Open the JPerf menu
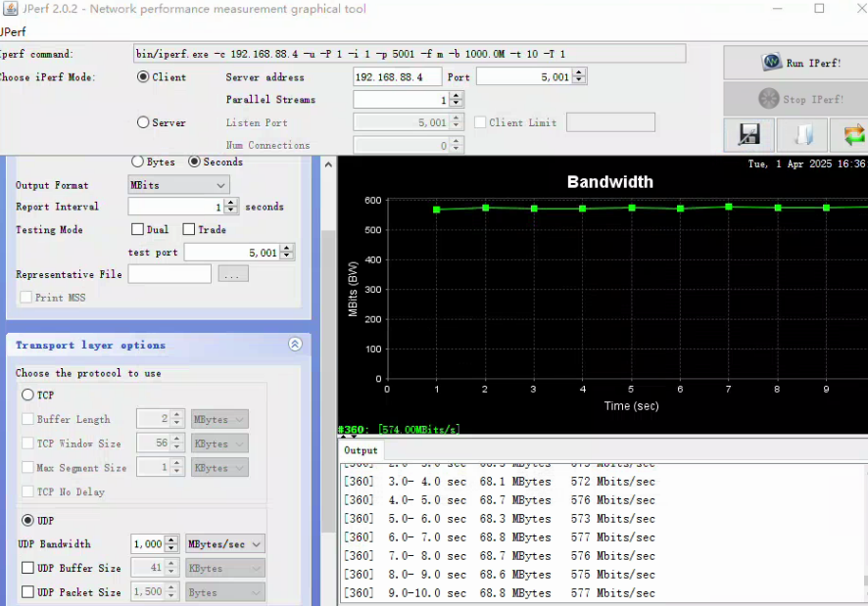This screenshot has width=868, height=606. pos(14,31)
